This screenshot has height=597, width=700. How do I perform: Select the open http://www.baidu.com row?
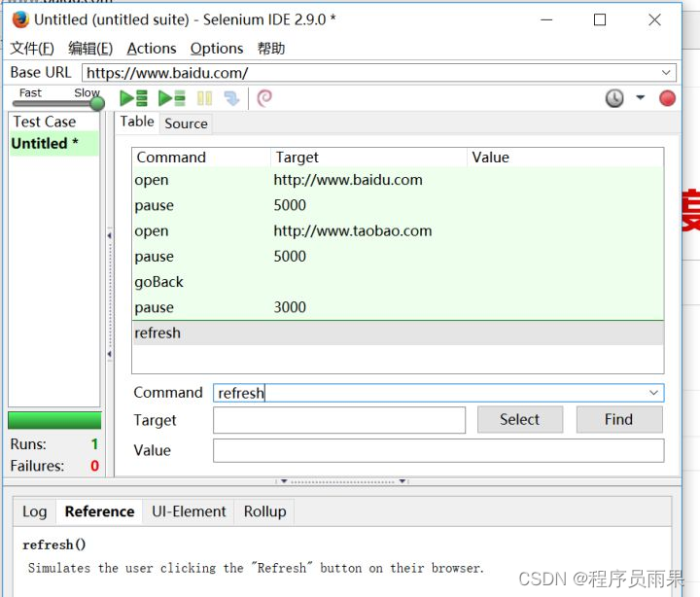[x=398, y=180]
